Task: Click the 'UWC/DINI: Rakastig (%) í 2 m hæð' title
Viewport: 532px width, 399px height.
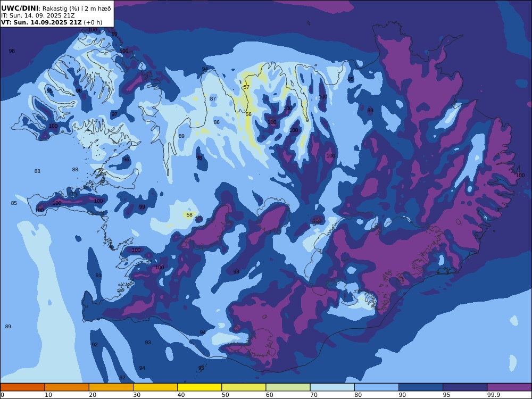Action: pyautogui.click(x=56, y=9)
